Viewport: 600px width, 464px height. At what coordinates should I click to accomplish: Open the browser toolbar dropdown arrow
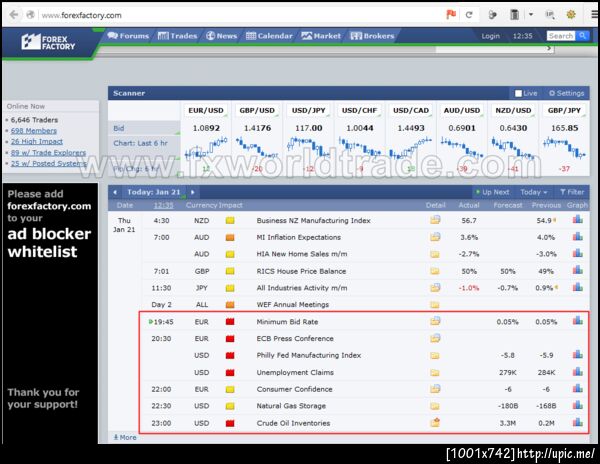click(x=531, y=15)
